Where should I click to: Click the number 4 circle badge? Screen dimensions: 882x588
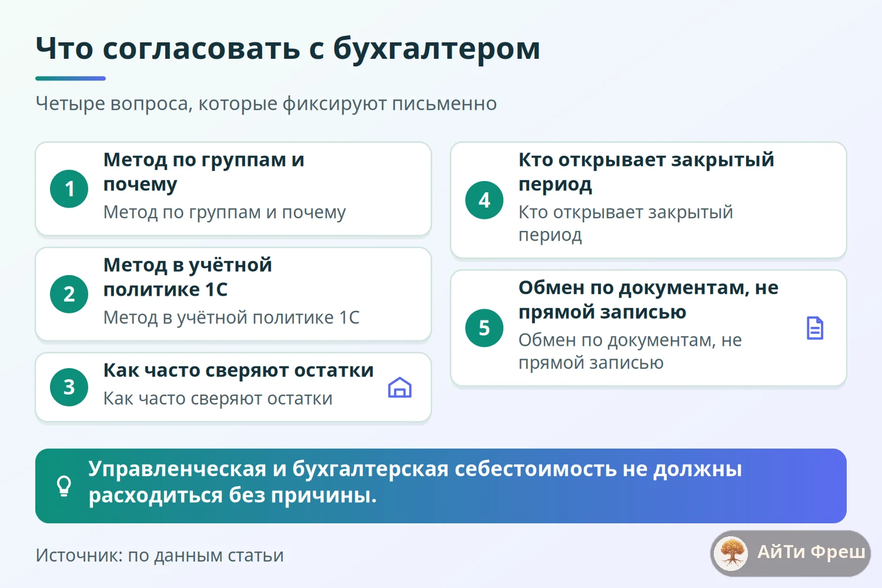pos(485,200)
